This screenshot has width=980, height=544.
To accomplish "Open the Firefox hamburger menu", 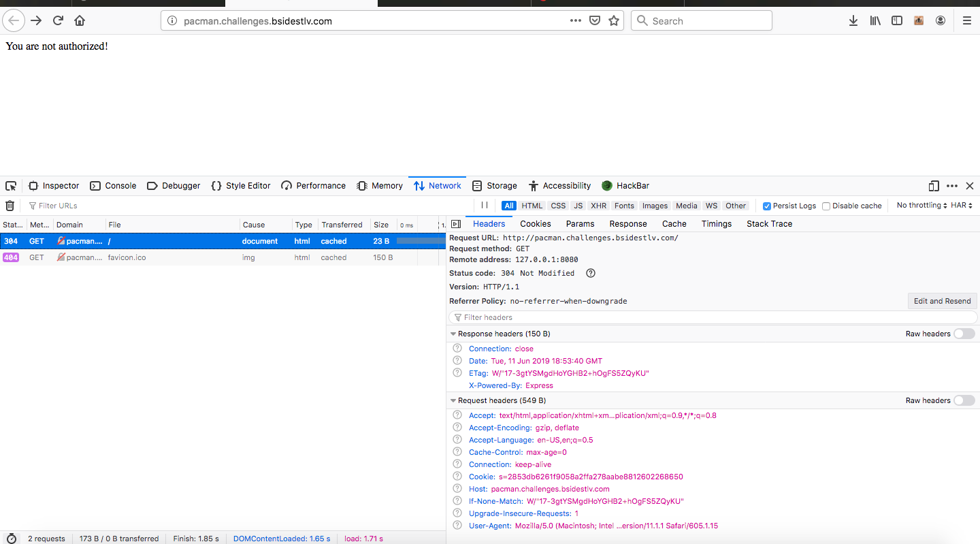I will (966, 20).
